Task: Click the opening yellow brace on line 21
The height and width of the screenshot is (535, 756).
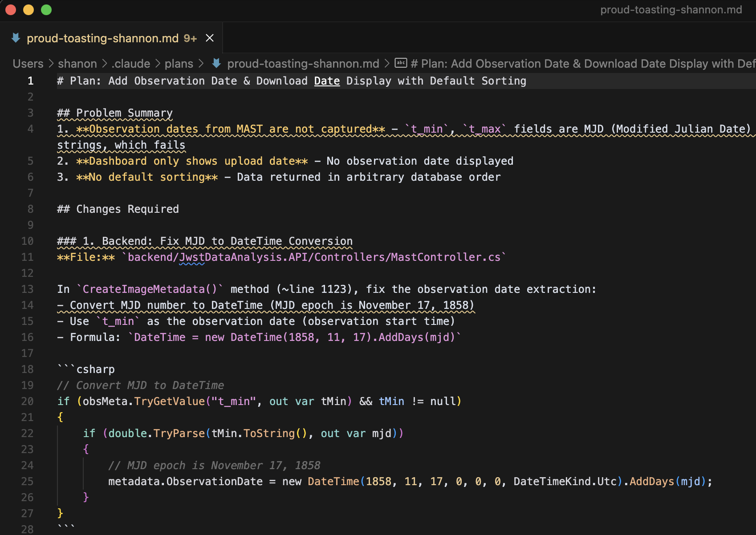Action: [x=60, y=417]
